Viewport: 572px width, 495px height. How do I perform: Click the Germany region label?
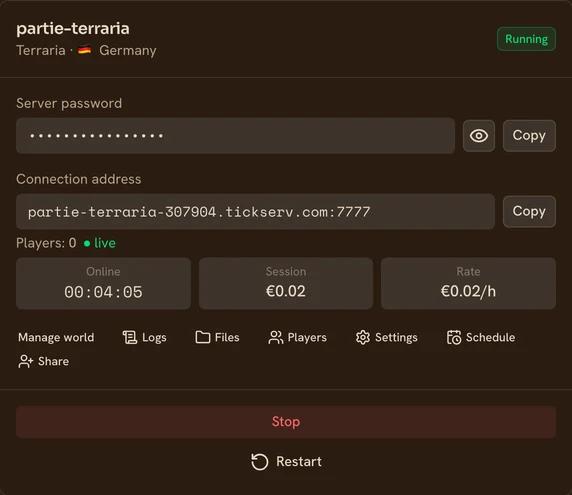click(128, 50)
